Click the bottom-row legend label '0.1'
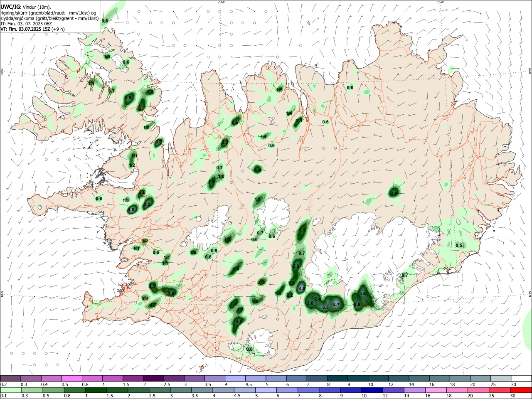 pos(3,396)
